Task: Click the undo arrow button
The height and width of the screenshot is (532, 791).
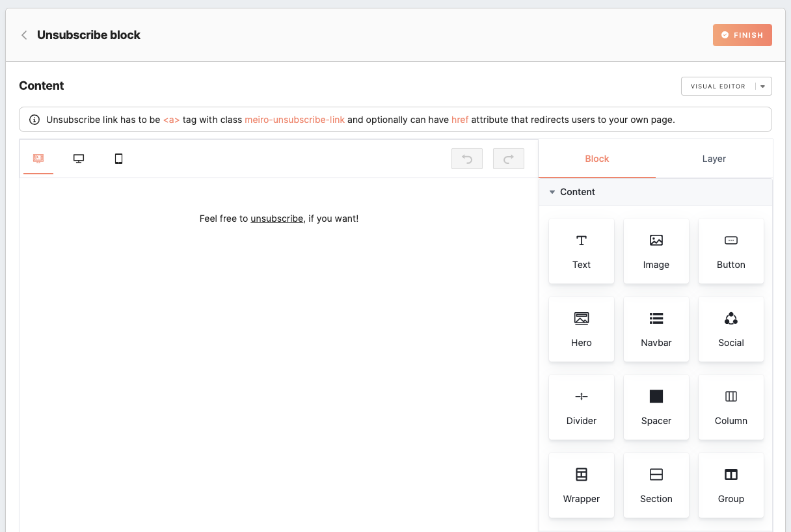Action: pos(467,159)
